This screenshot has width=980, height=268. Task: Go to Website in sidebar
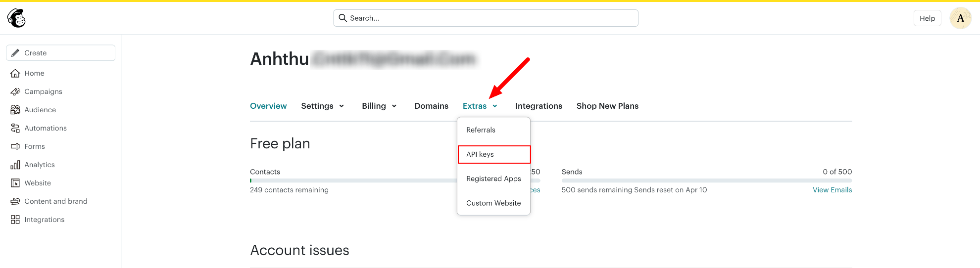38,183
